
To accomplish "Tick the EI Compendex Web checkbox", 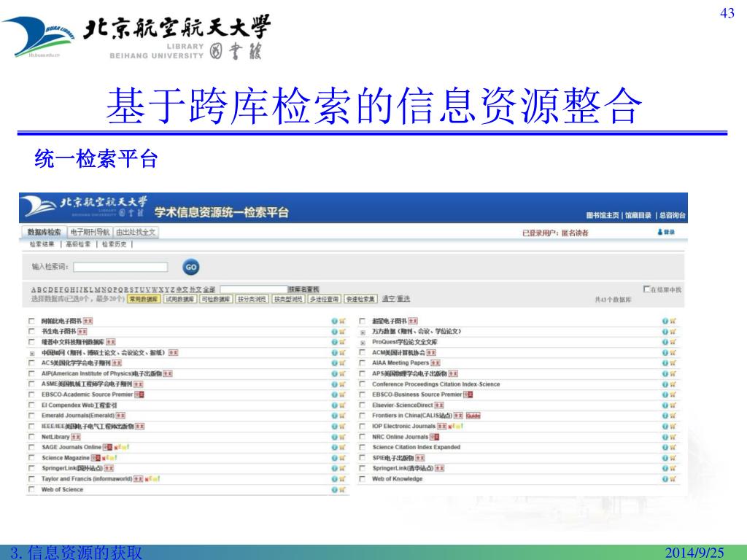I will click(31, 405).
